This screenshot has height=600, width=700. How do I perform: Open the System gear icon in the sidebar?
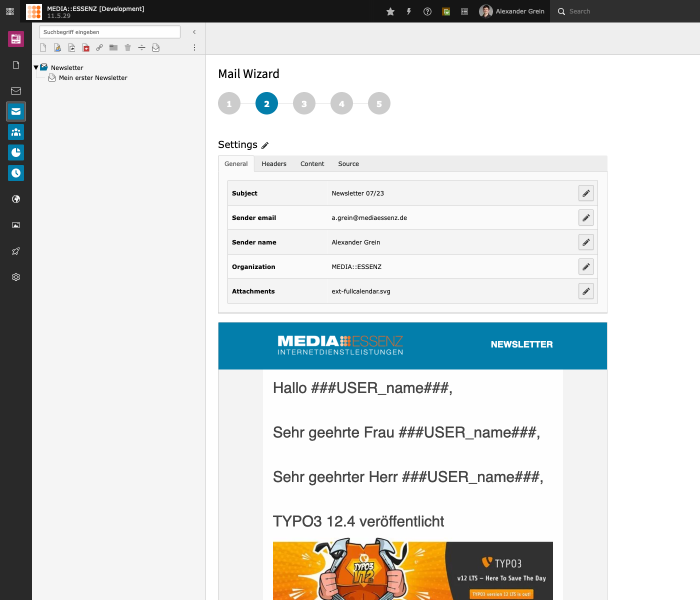click(16, 277)
